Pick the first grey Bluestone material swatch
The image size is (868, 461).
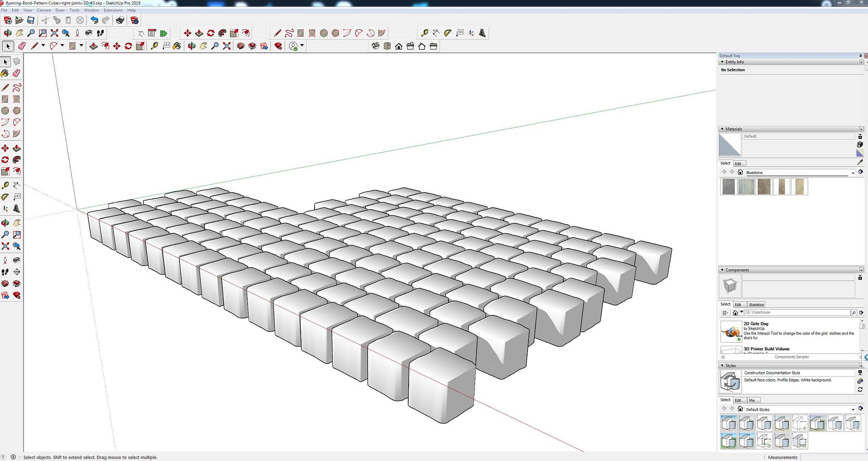click(x=728, y=187)
